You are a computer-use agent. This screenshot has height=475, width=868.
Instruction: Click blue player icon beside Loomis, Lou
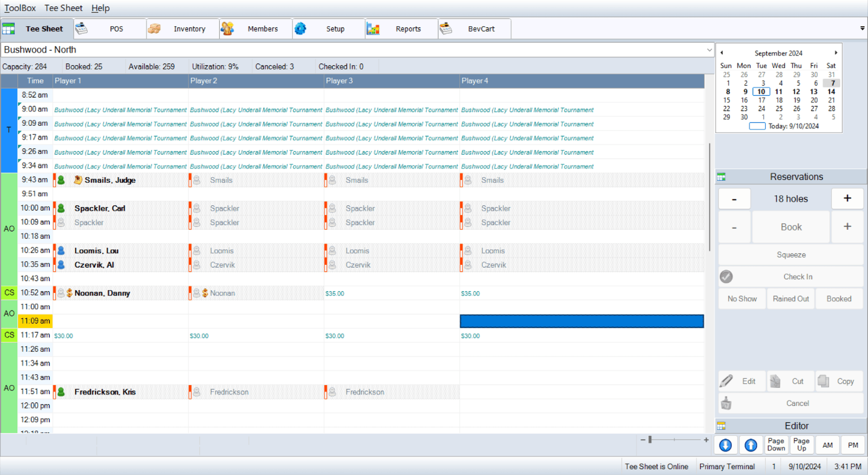(x=61, y=251)
